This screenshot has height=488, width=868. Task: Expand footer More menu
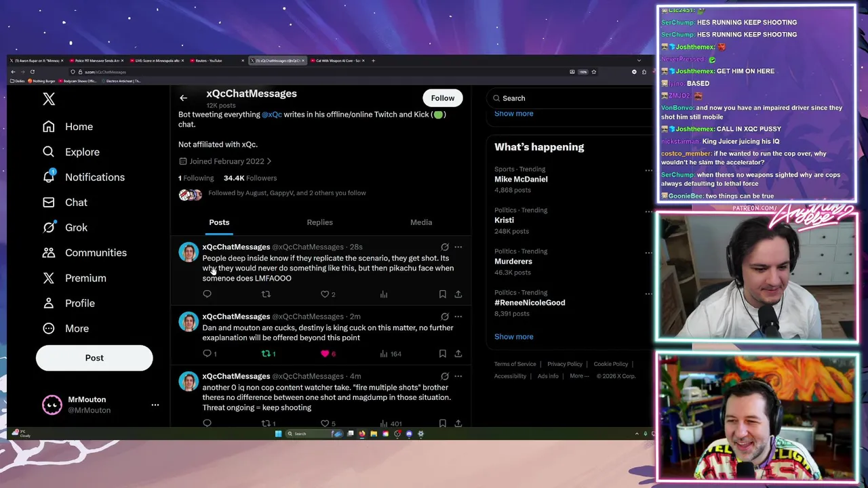pyautogui.click(x=578, y=376)
